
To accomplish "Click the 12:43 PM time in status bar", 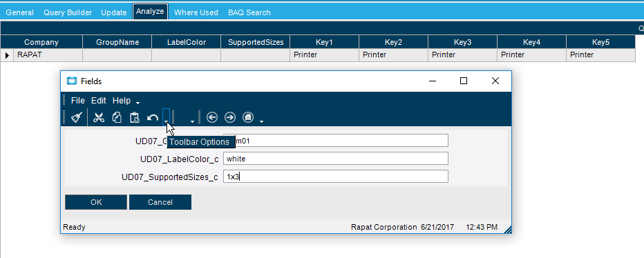I will 482,227.
